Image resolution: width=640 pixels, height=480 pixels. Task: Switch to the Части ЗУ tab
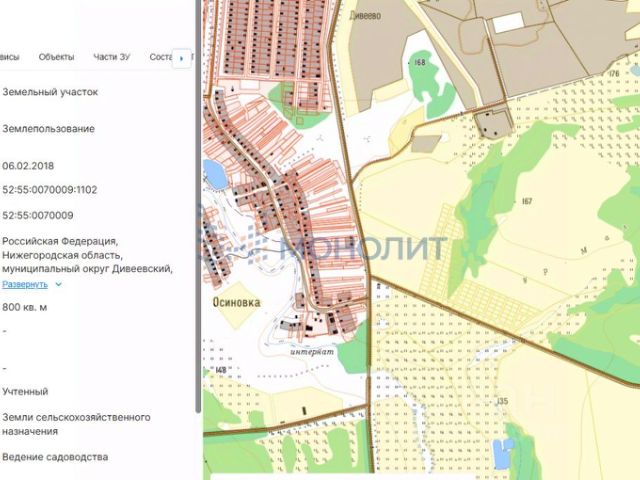(x=111, y=57)
